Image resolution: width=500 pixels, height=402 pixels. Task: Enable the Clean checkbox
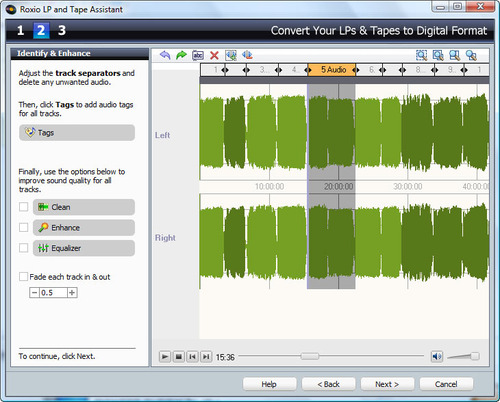[24, 207]
